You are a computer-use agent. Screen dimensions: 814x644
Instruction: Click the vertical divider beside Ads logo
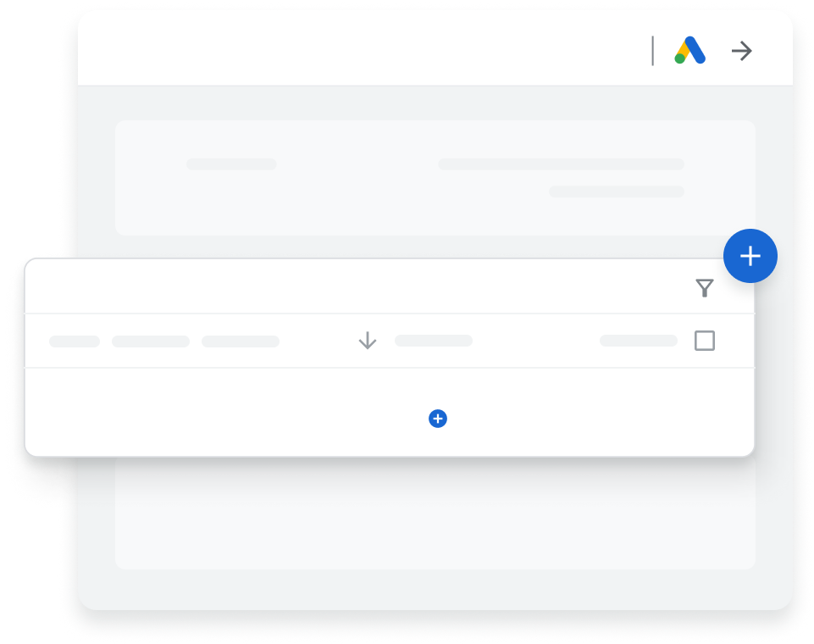click(652, 51)
